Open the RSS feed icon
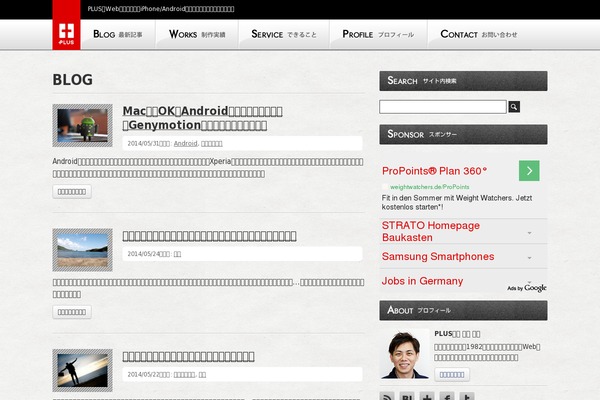Viewport: 600px width, 400px height. [387, 397]
